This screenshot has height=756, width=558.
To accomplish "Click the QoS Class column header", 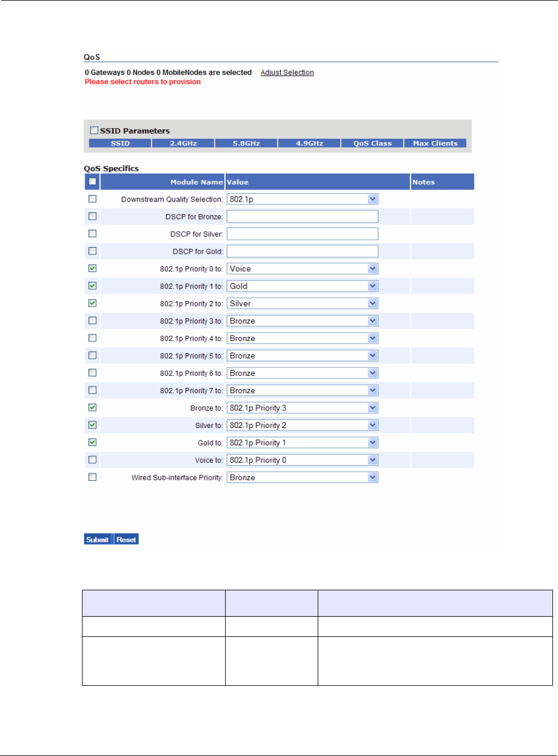I will [372, 143].
